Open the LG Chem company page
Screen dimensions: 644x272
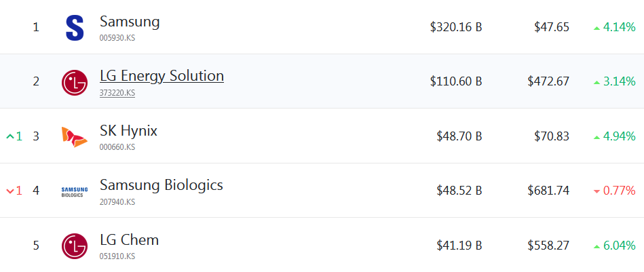pos(129,239)
